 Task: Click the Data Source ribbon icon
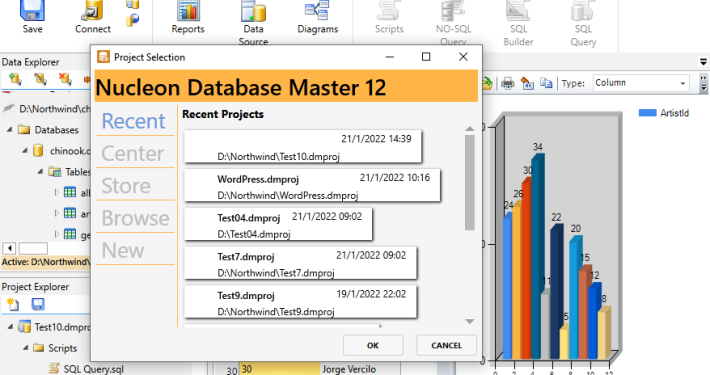(253, 11)
